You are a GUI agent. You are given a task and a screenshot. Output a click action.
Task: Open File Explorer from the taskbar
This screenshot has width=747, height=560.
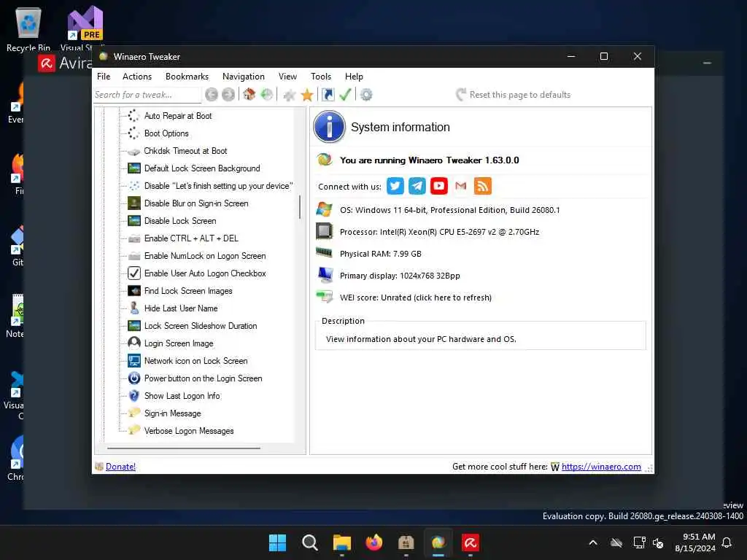coord(341,542)
